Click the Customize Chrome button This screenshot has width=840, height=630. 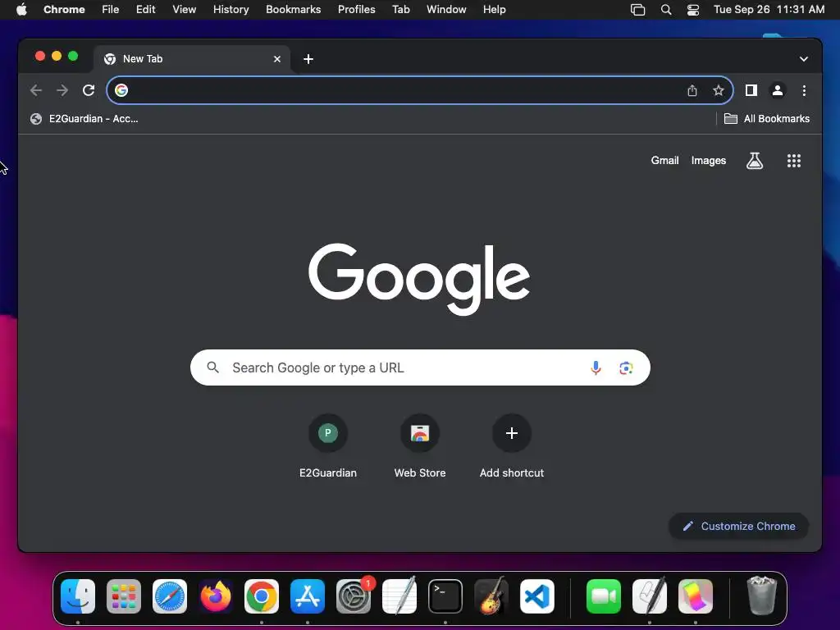pyautogui.click(x=739, y=526)
